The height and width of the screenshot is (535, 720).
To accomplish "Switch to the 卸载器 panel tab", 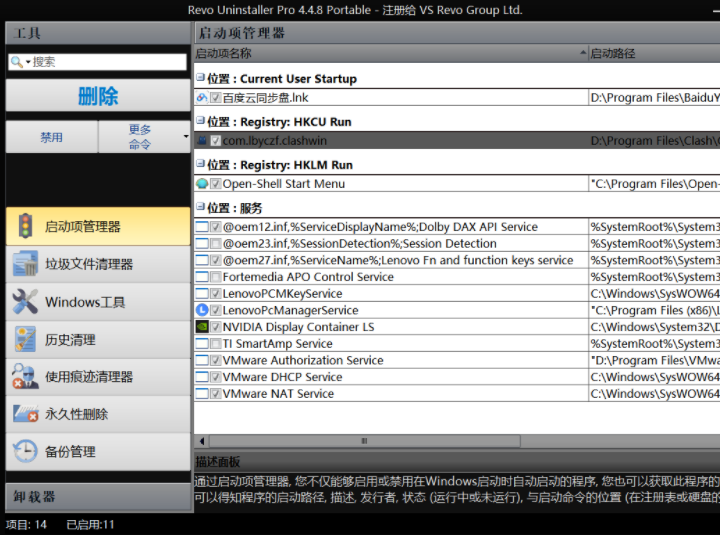I will [98, 497].
